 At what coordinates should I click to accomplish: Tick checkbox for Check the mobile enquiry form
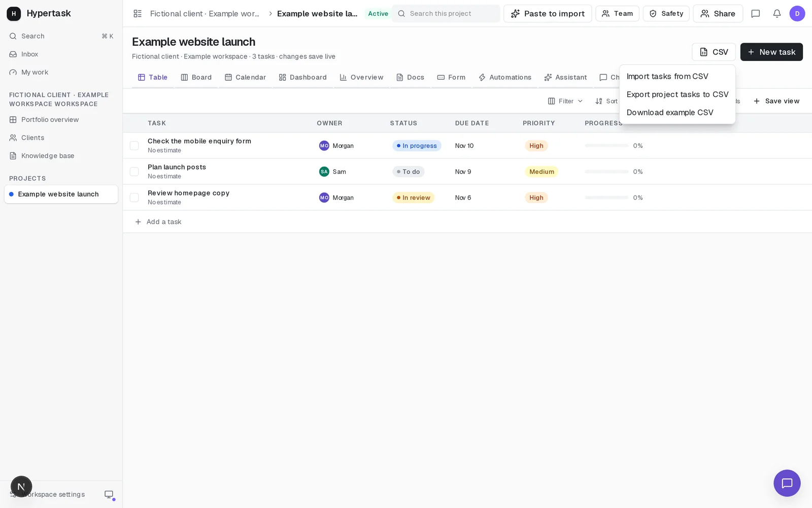134,146
